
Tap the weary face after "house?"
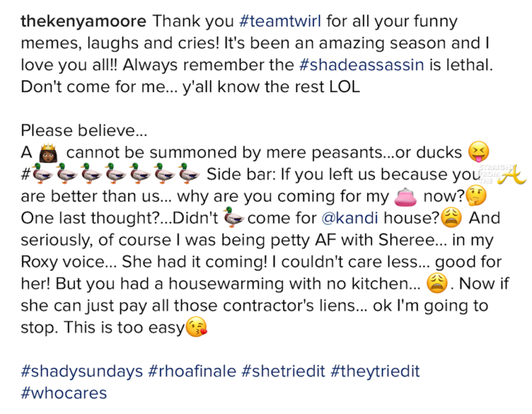click(451, 218)
